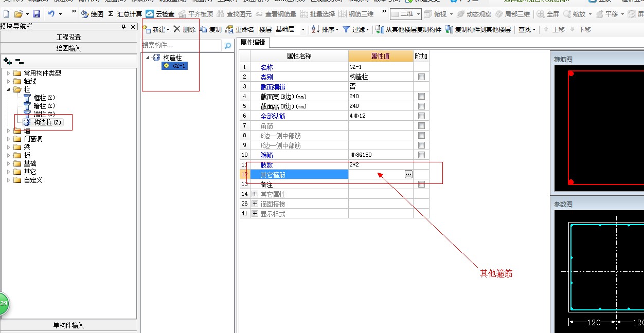Viewport: 644px width, 333px height.
Task: Toggle 附加 checkbox for 角筋 row
Action: pos(422,125)
